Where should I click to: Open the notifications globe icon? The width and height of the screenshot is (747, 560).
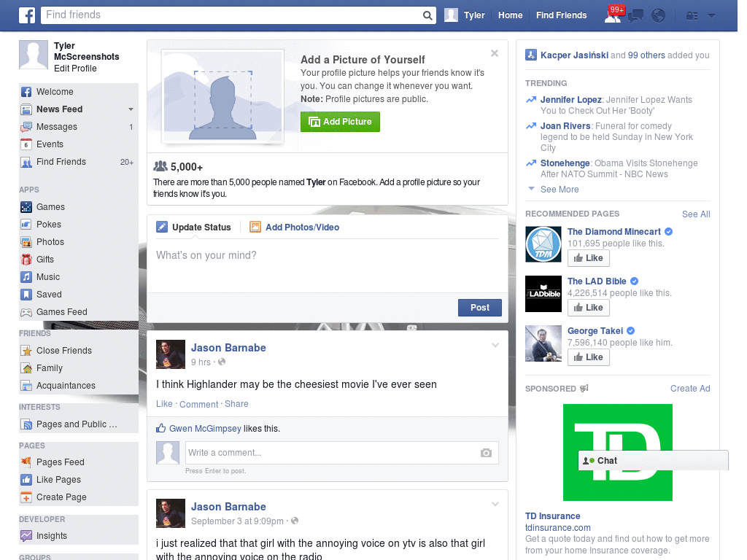(x=659, y=16)
